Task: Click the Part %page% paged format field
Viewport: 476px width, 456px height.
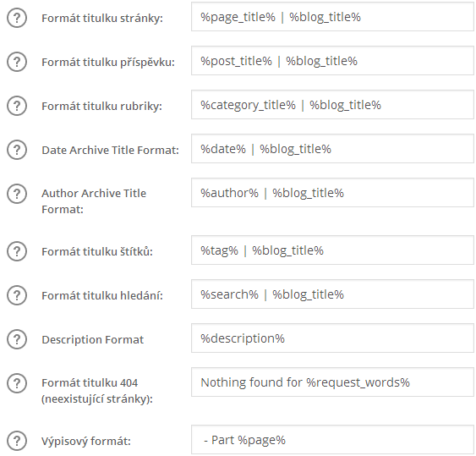Action: click(332, 440)
